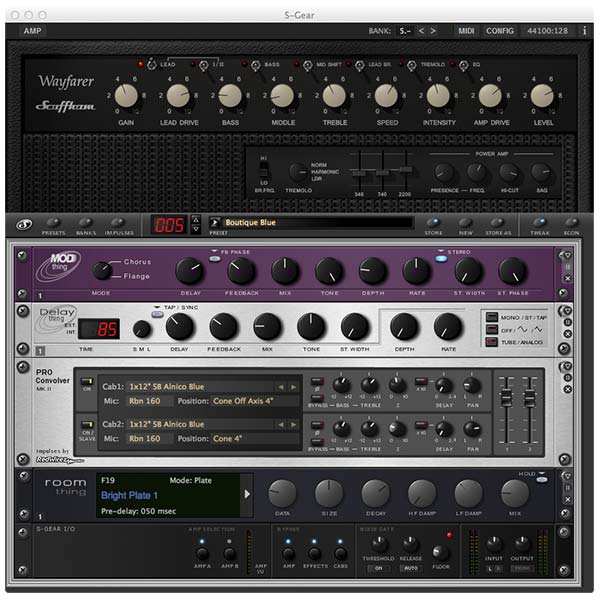Click the Lead Drive knob
Image resolution: width=600 pixels, height=600 pixels.
pos(178,96)
